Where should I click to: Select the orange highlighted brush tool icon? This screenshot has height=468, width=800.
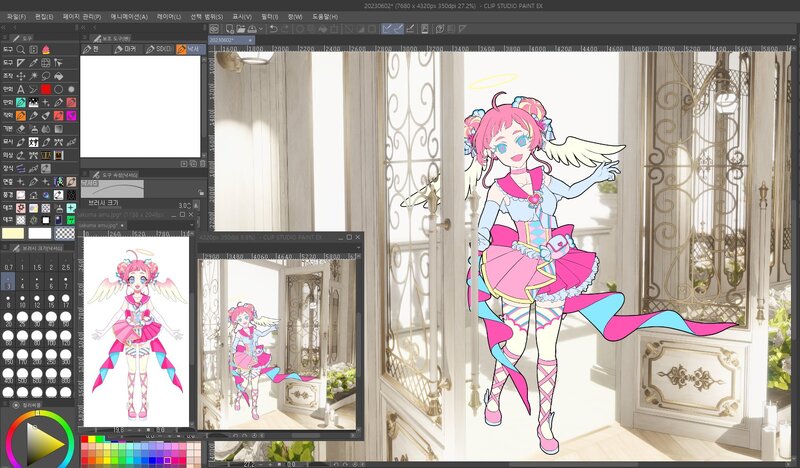pyautogui.click(x=21, y=116)
